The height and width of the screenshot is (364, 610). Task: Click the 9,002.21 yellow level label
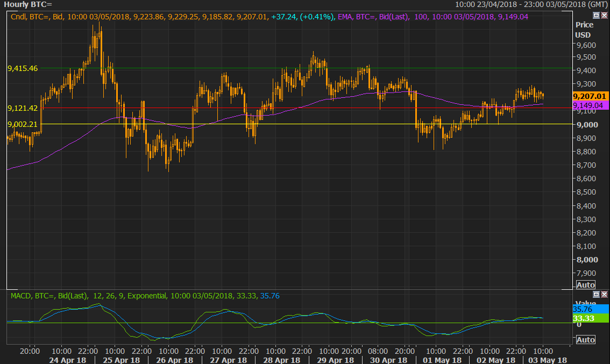(22, 124)
